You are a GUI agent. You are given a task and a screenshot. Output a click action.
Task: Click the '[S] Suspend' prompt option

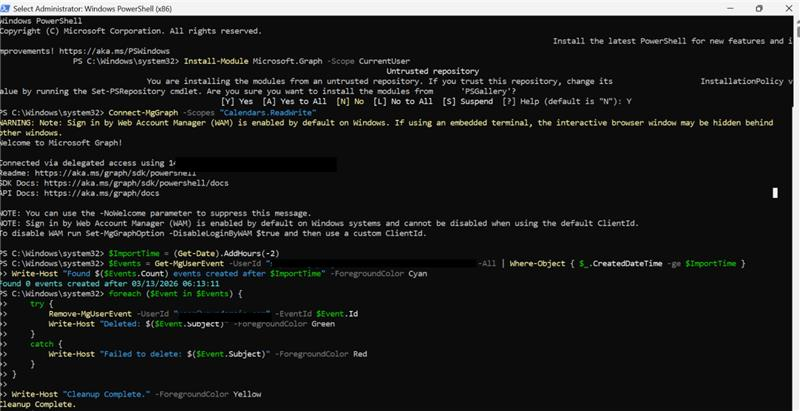point(467,101)
